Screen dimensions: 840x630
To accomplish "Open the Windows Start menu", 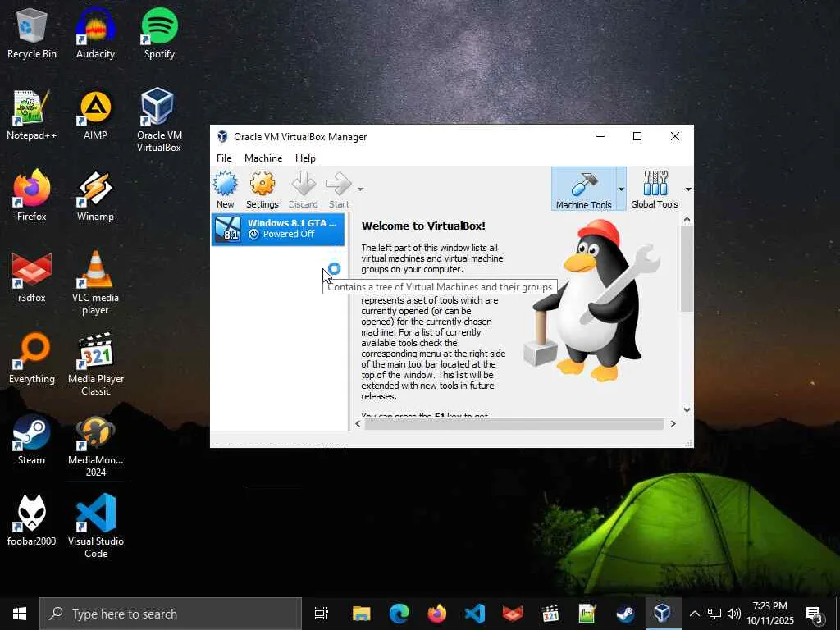I will 20,614.
